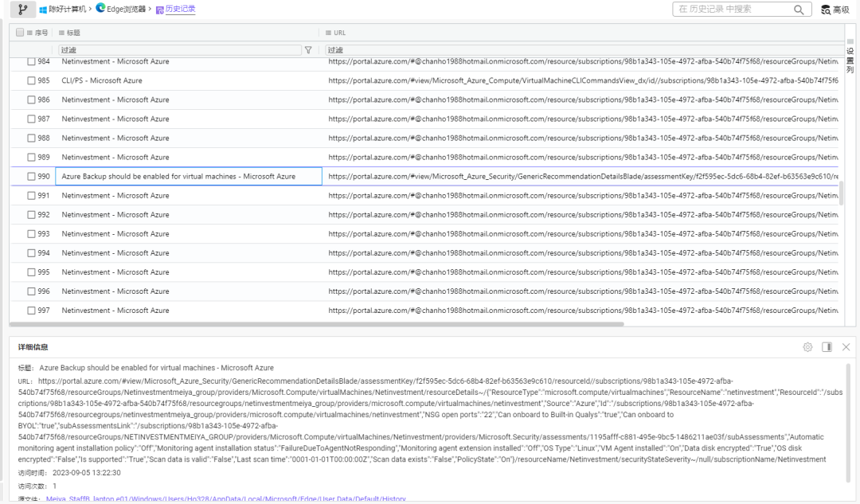
Task: Select the Netinvestment title in row 987
Action: tap(115, 119)
